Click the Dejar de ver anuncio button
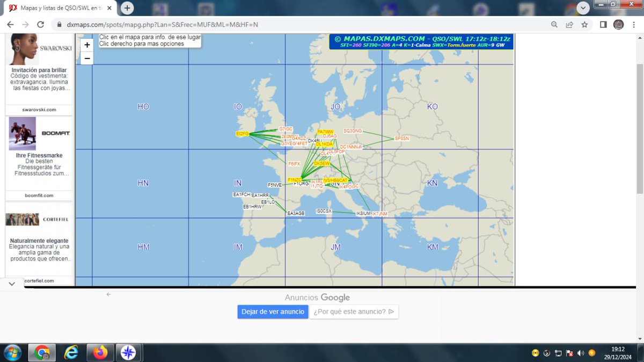This screenshot has height=362, width=644. click(273, 312)
